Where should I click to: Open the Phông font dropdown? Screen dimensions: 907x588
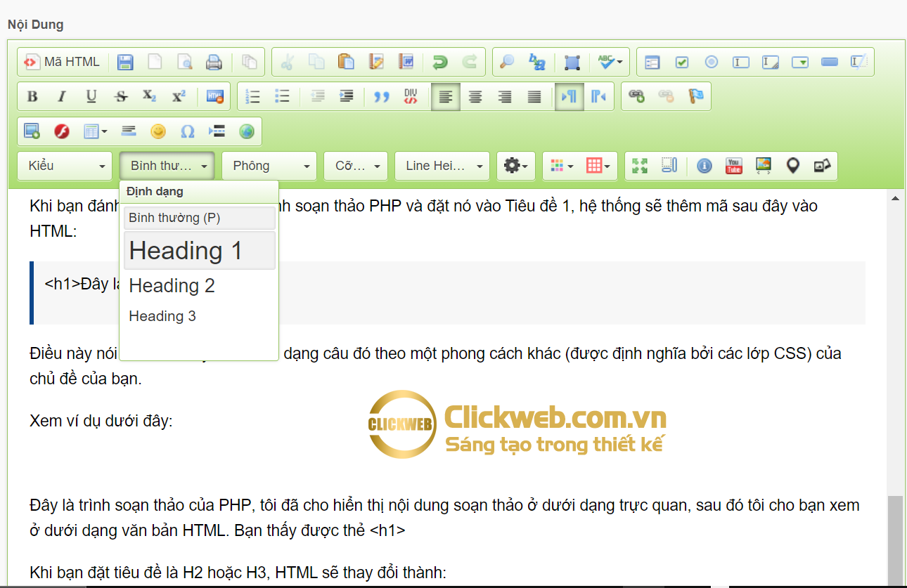point(269,166)
